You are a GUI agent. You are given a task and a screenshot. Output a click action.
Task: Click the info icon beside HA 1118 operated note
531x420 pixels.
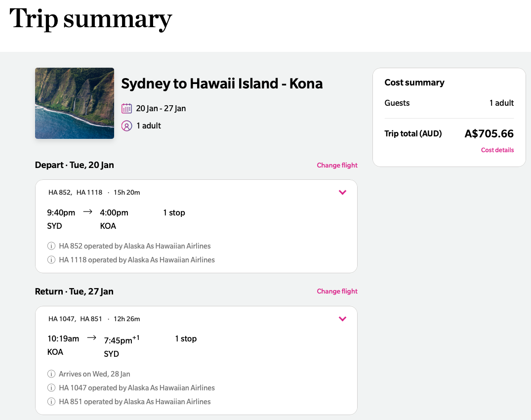[51, 259]
